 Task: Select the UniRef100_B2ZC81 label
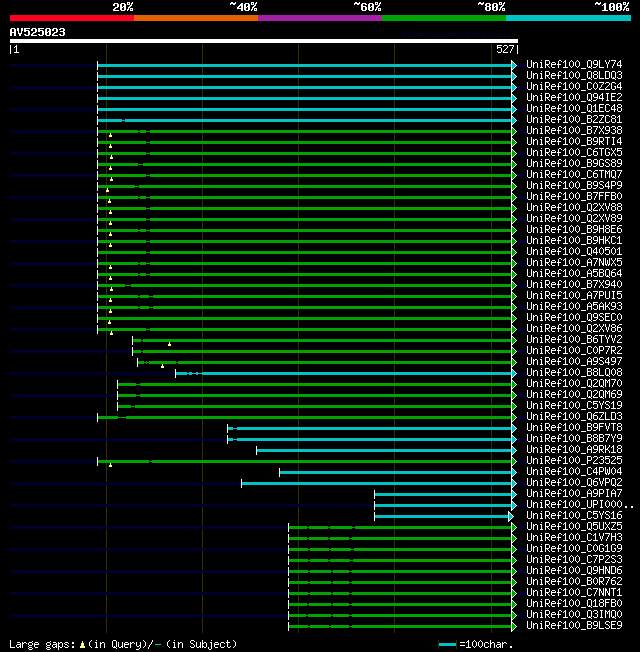574,119
